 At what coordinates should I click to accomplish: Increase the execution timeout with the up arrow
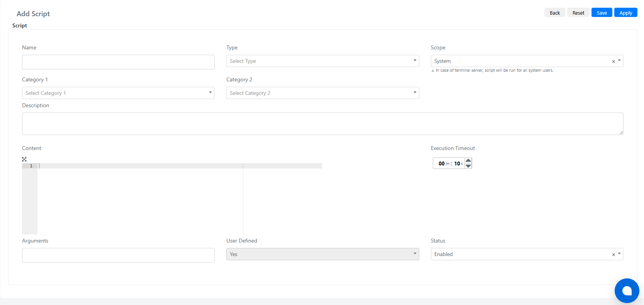click(x=468, y=160)
